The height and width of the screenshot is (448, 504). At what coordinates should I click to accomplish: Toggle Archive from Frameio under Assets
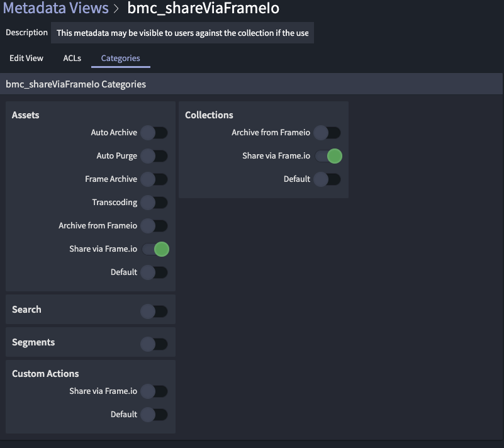(154, 226)
